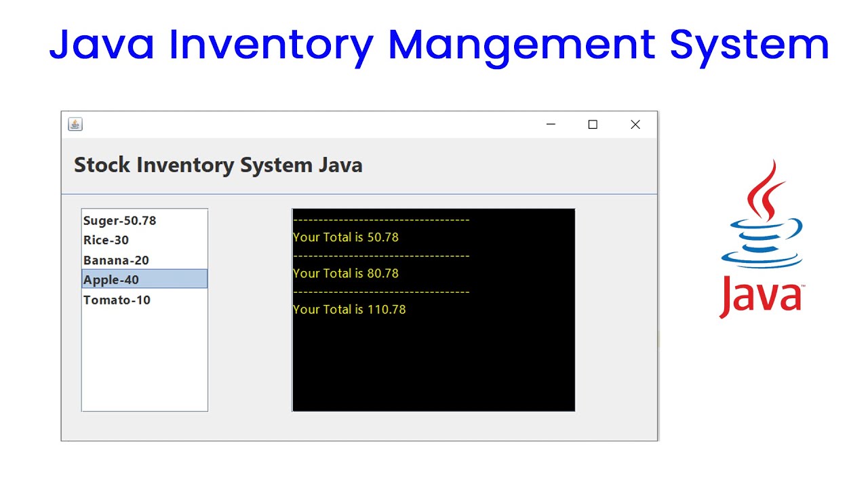Click the 'Your Total is 50.78' line
Screen dimensions: 868x488
[346, 237]
